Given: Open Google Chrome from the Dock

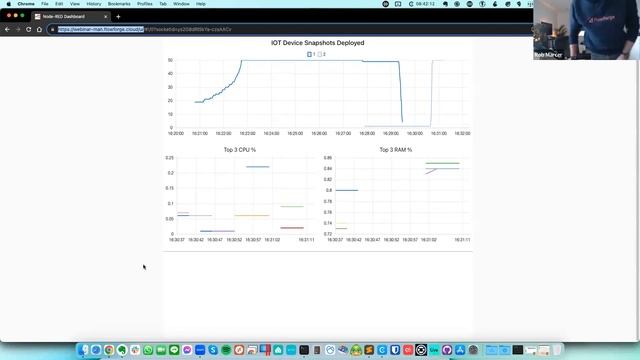Looking at the screenshot, I should tap(109, 350).
